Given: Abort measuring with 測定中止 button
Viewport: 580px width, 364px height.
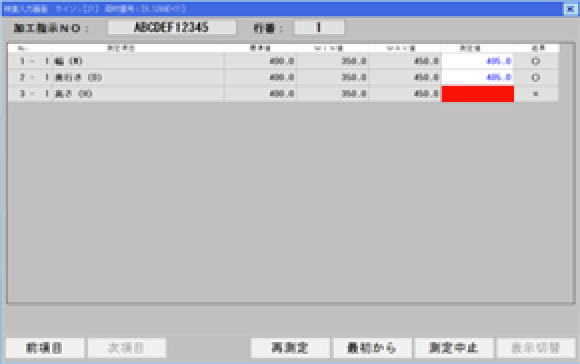Looking at the screenshot, I should click(454, 348).
